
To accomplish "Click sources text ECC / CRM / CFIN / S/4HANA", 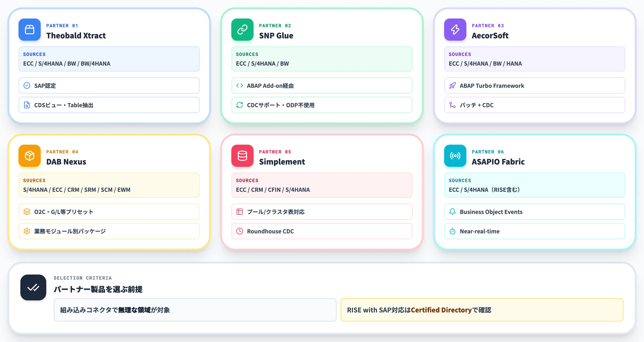I will (x=273, y=190).
